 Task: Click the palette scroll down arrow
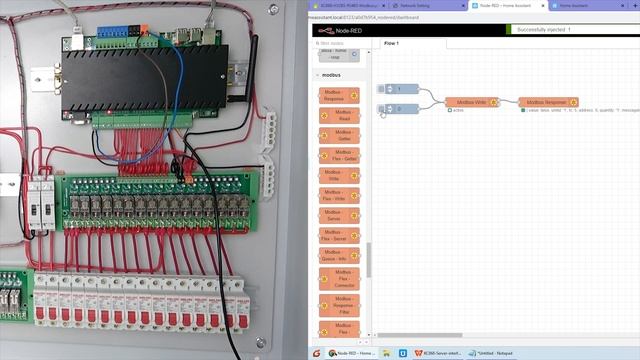[369, 335]
